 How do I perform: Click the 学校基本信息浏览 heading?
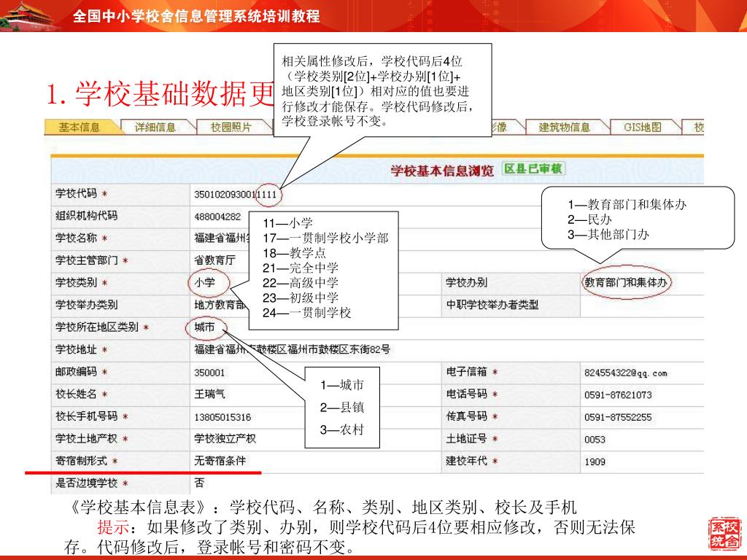[x=441, y=171]
